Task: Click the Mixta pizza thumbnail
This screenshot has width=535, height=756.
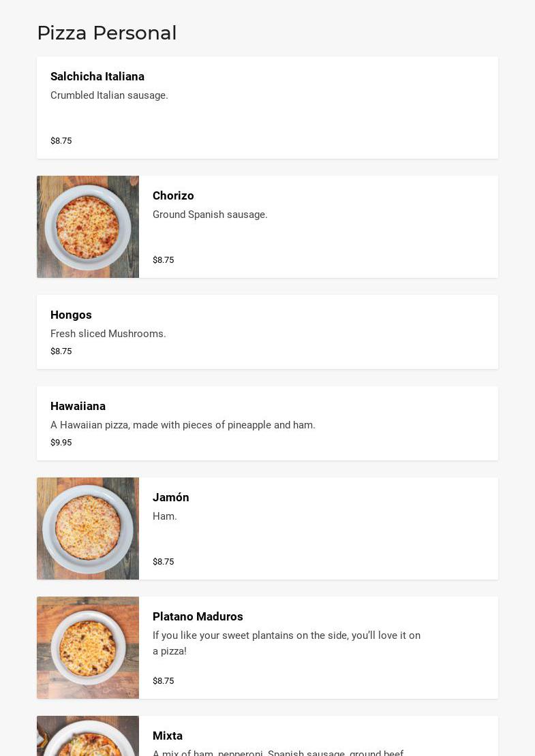Action: [88, 737]
